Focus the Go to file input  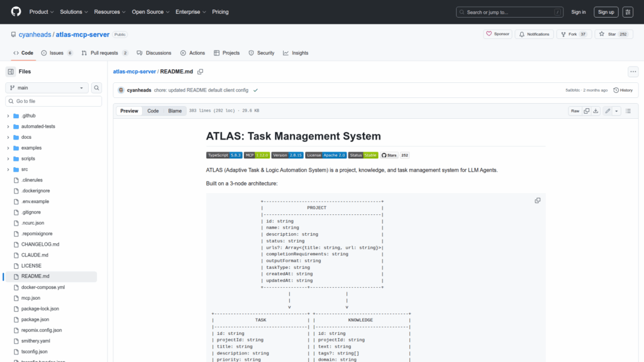pyautogui.click(x=53, y=101)
